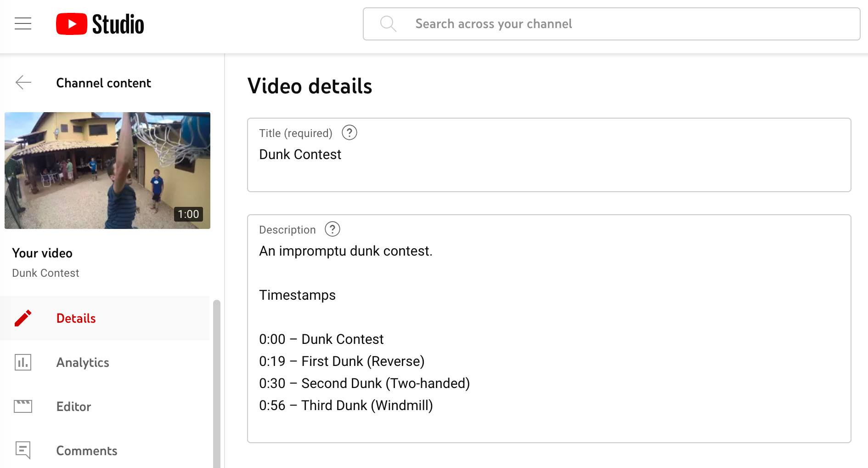Click the search magnifier icon
Image resolution: width=868 pixels, height=468 pixels.
coord(388,23)
